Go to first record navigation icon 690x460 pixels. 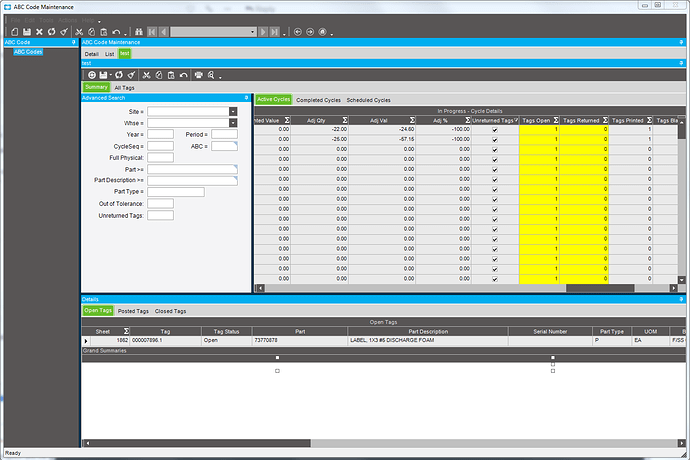152,32
